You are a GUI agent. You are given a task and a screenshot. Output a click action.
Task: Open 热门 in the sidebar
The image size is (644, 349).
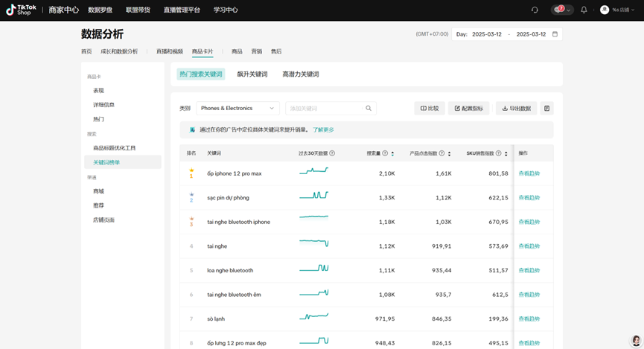pyautogui.click(x=98, y=119)
